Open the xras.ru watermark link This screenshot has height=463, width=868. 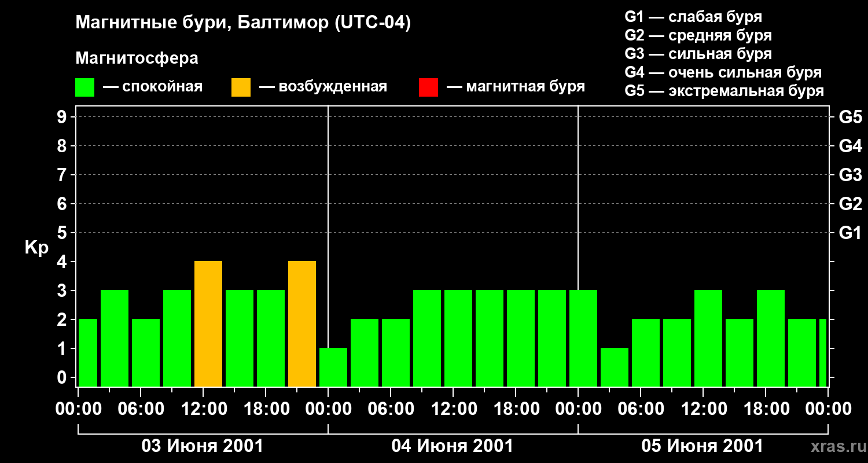click(x=835, y=447)
